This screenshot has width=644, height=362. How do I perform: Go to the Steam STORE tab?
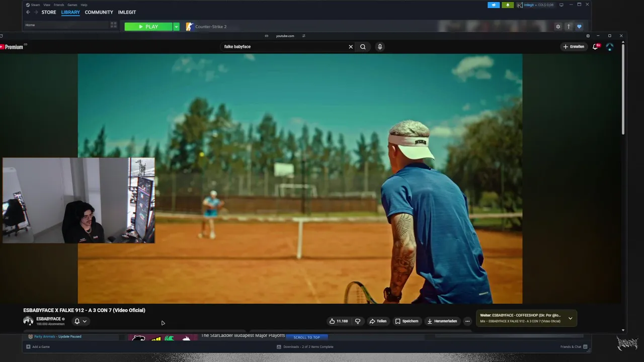point(49,12)
